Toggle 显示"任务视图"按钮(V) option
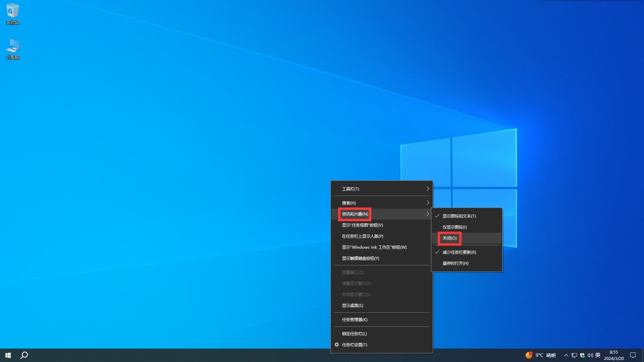This screenshot has width=644, height=362. click(381, 225)
